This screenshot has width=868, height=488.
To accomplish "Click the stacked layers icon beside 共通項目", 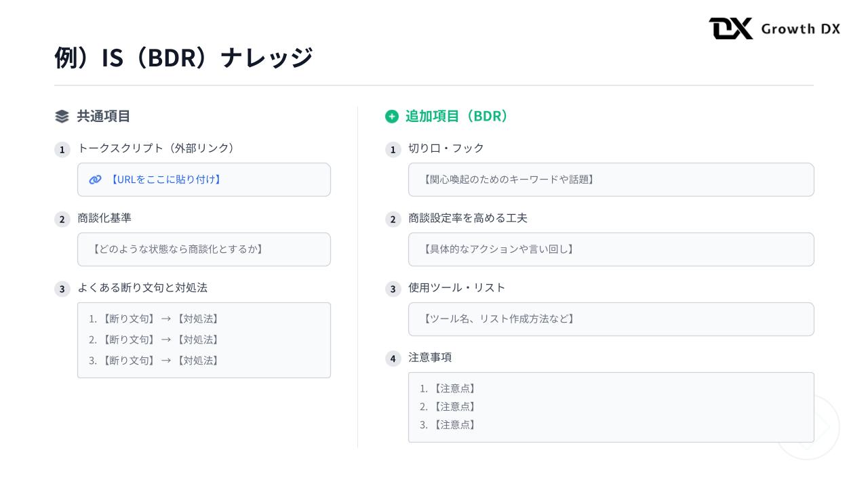I will coord(62,117).
